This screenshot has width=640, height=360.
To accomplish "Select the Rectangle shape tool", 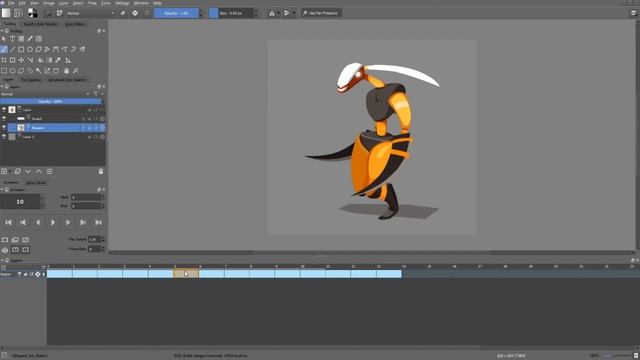I will point(21,49).
